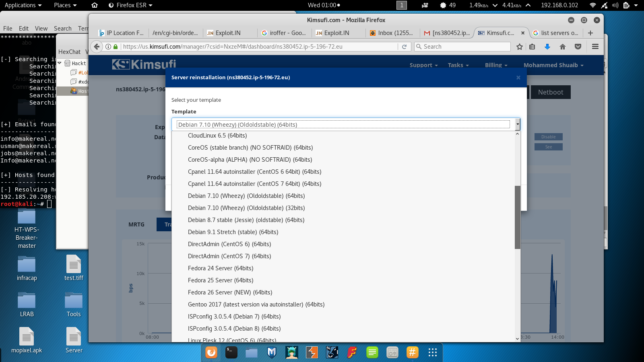This screenshot has width=644, height=362.
Task: Open the Places menu
Action: (x=65, y=5)
